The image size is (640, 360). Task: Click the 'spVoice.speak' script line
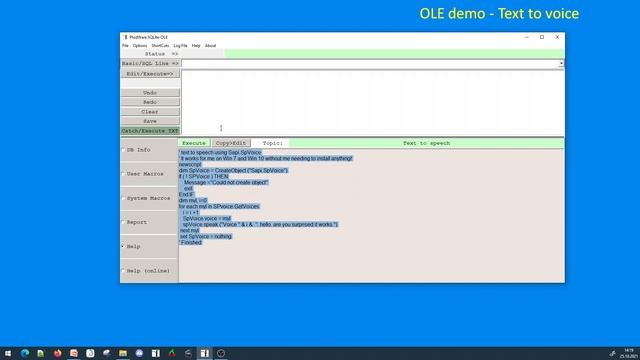(260, 224)
